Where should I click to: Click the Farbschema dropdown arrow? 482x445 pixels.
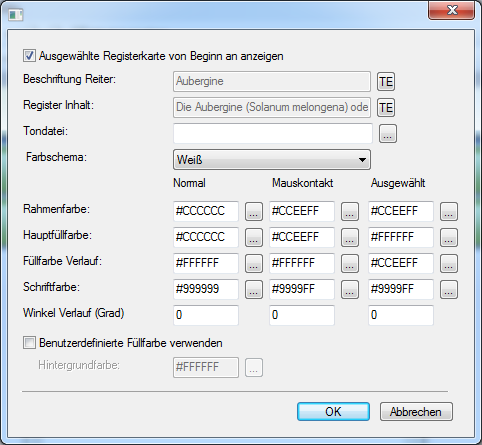[x=362, y=160]
